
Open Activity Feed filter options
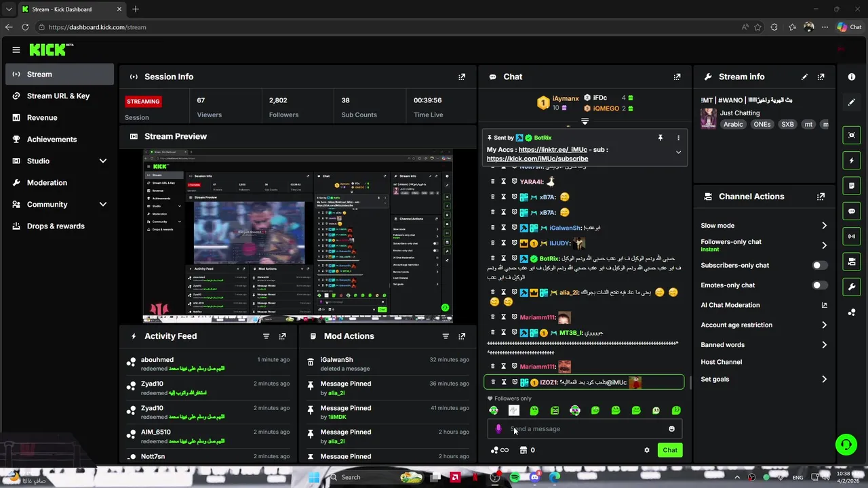[266, 336]
